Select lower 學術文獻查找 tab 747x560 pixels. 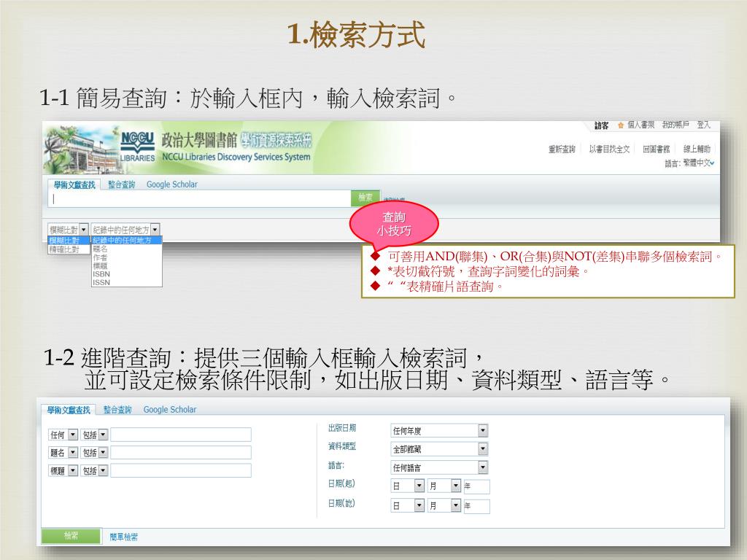pos(68,410)
